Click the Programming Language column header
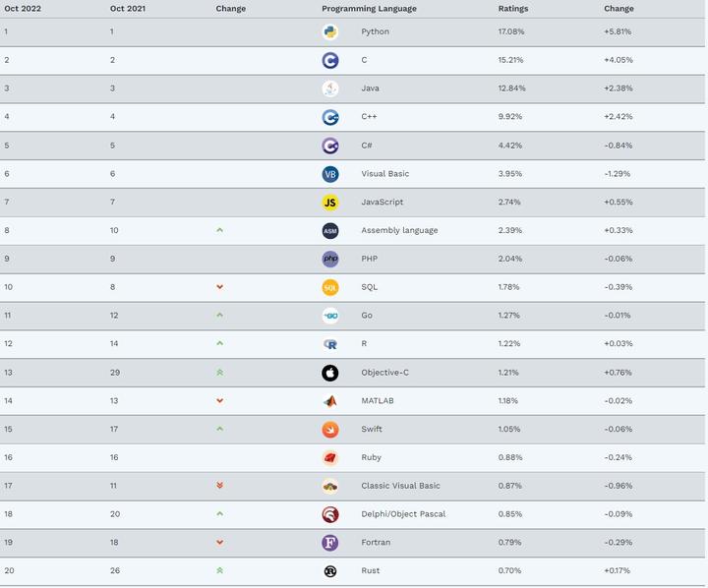Image resolution: width=708 pixels, height=588 pixels. 369,9
